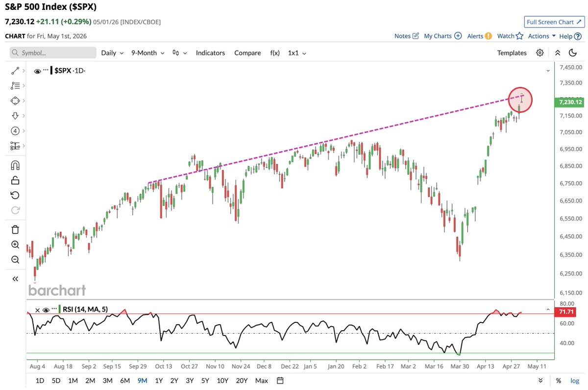The image size is (588, 390).
Task: Open the Templates menu
Action: (x=512, y=53)
